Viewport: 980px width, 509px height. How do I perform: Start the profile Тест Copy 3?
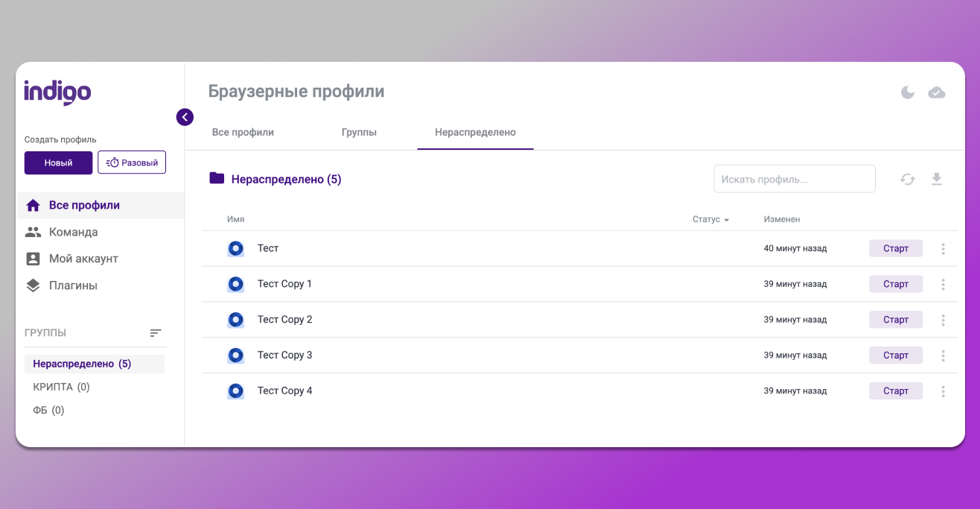895,355
